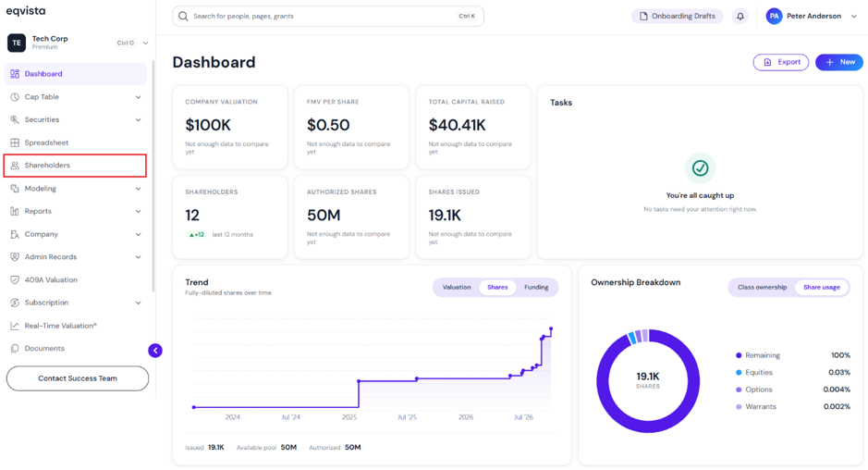The width and height of the screenshot is (868, 470).
Task: Expand the Cap Table menu chevron
Action: pos(138,97)
